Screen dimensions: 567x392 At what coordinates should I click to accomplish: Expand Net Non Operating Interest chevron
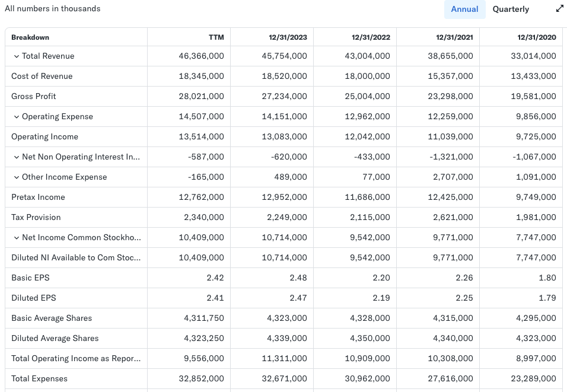16,157
